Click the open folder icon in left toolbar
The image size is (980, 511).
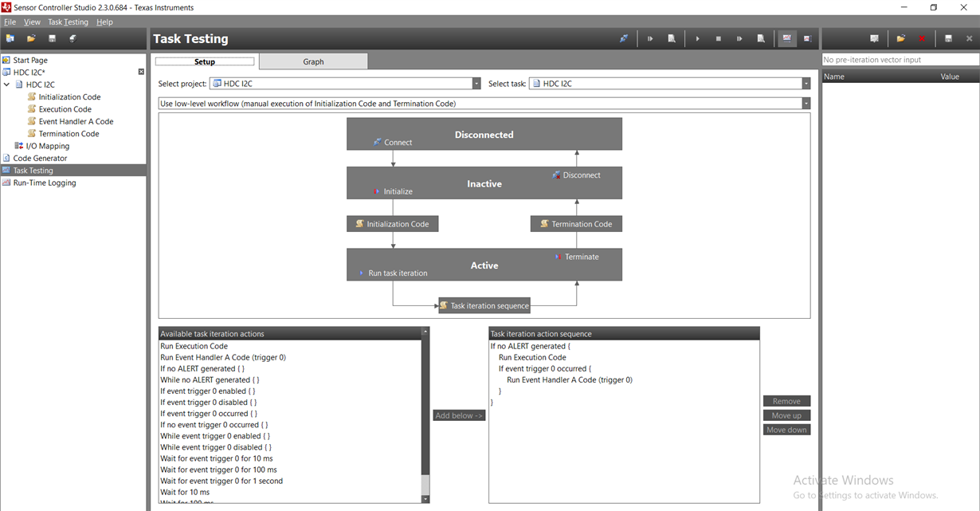31,38
